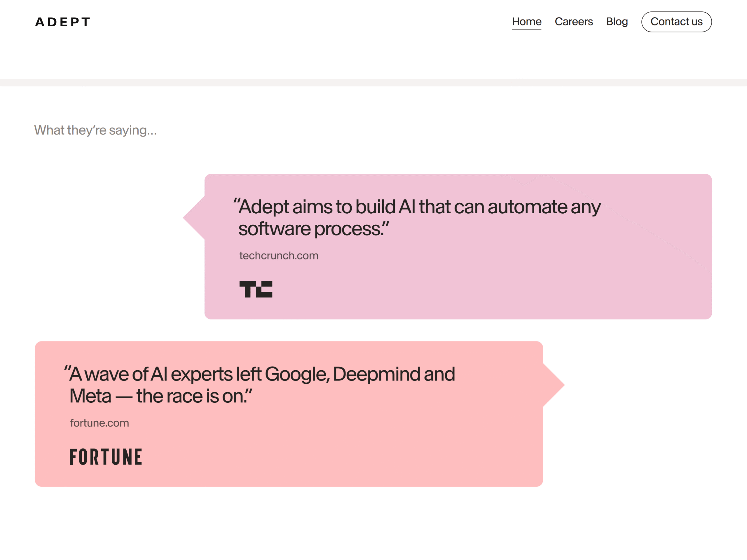
Task: Click the grey horizontal divider bar
Action: 373,82
